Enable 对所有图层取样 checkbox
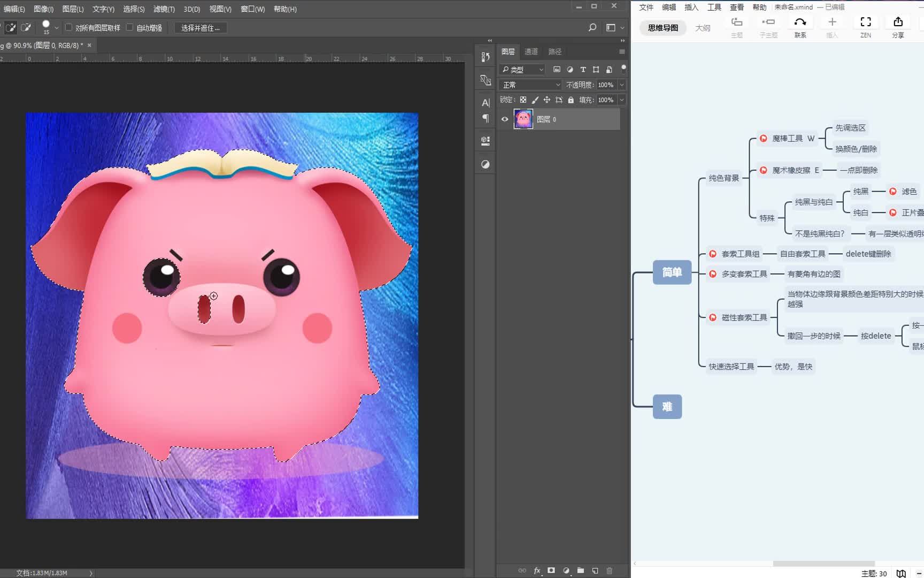Screen dimensions: 924x578 (68, 27)
